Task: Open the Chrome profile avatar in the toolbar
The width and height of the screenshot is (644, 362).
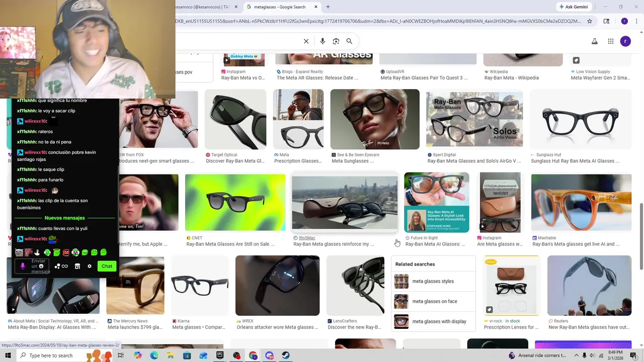Action: [624, 21]
